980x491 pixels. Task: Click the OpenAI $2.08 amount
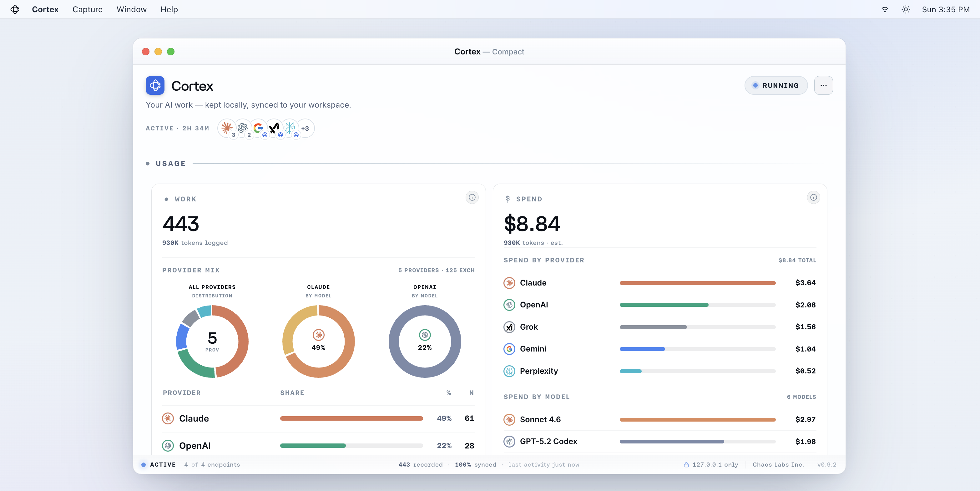click(806, 305)
